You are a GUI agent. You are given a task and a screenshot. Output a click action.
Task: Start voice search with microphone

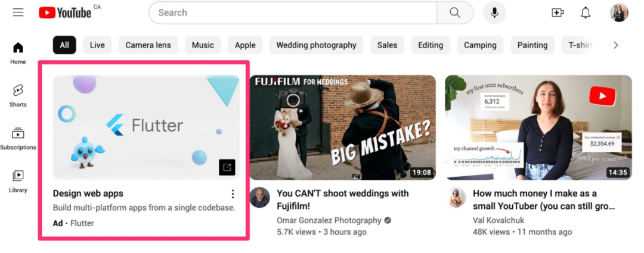pos(494,13)
